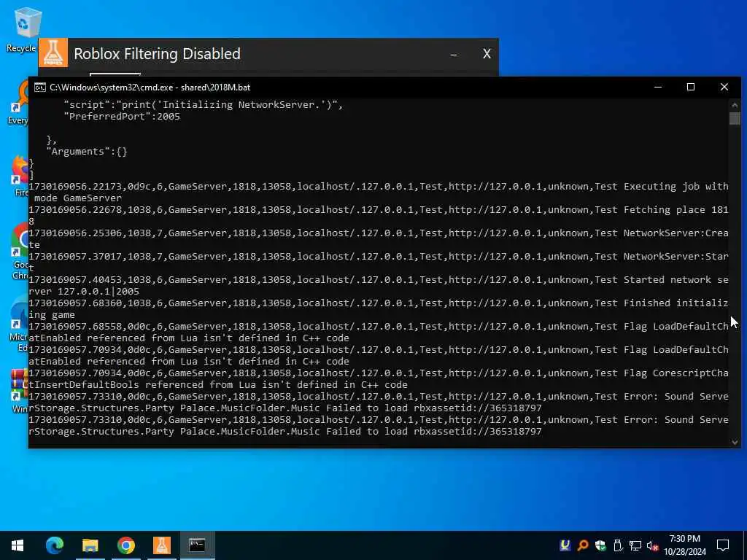Close the cmd.exe console window
Screen dimensions: 747x560
[724, 87]
